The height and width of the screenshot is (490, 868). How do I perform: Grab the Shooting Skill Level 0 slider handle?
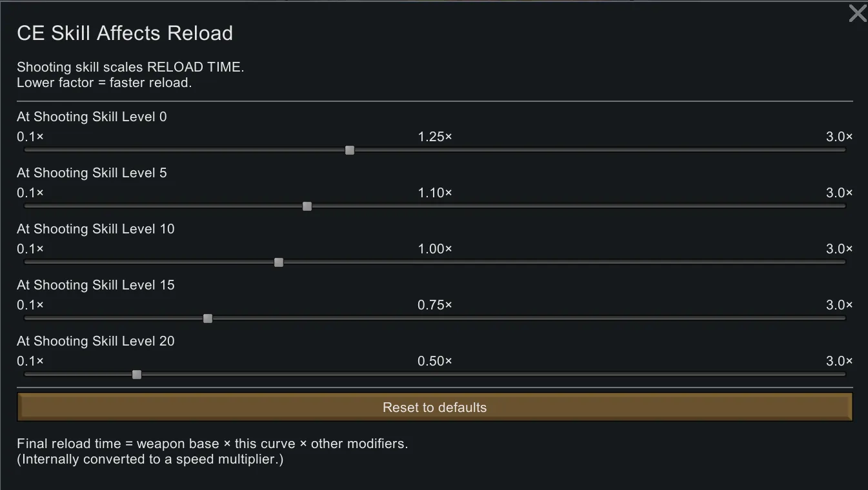350,150
